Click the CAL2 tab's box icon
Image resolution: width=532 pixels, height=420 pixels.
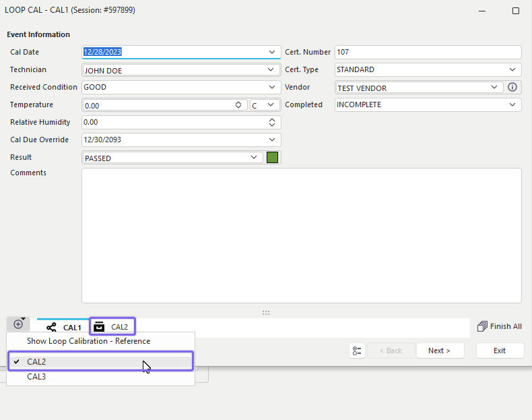[x=99, y=327]
